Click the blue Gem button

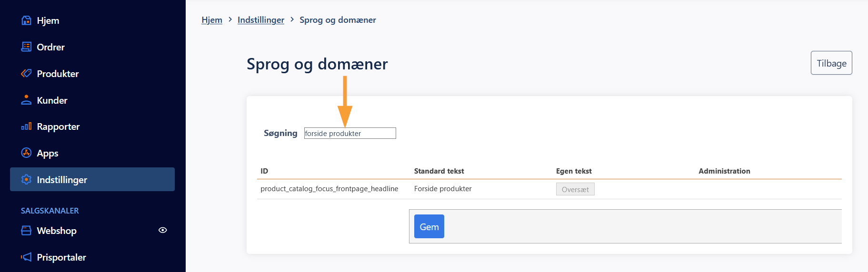tap(429, 226)
